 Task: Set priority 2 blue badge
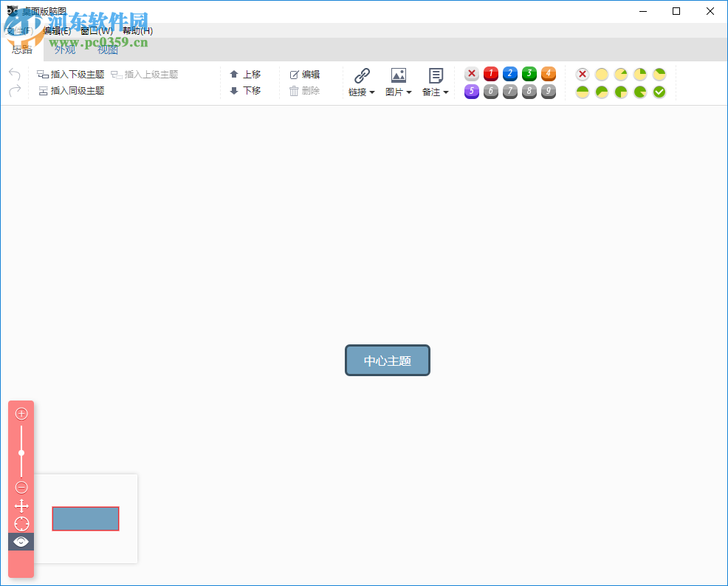[x=509, y=74]
